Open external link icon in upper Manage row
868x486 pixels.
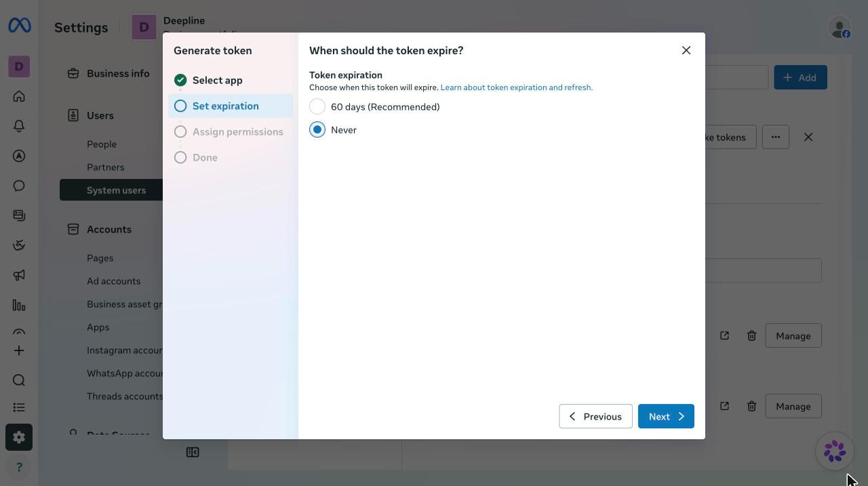point(724,336)
